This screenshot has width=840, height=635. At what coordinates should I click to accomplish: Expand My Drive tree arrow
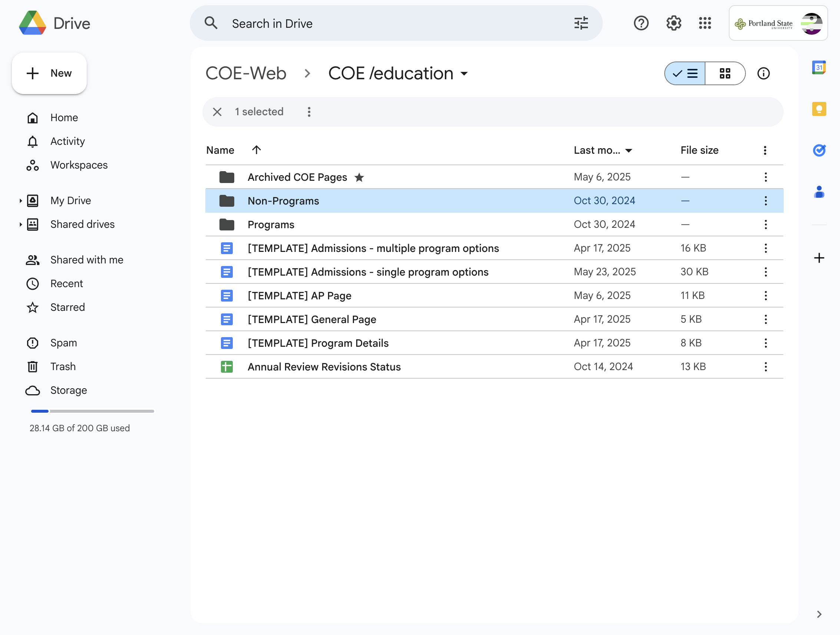pos(20,201)
